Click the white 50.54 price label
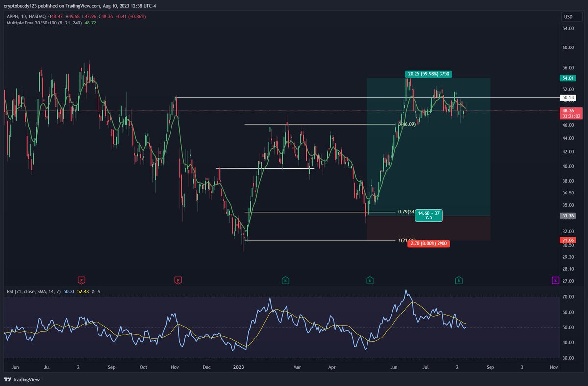The height and width of the screenshot is (386, 588). (x=568, y=98)
